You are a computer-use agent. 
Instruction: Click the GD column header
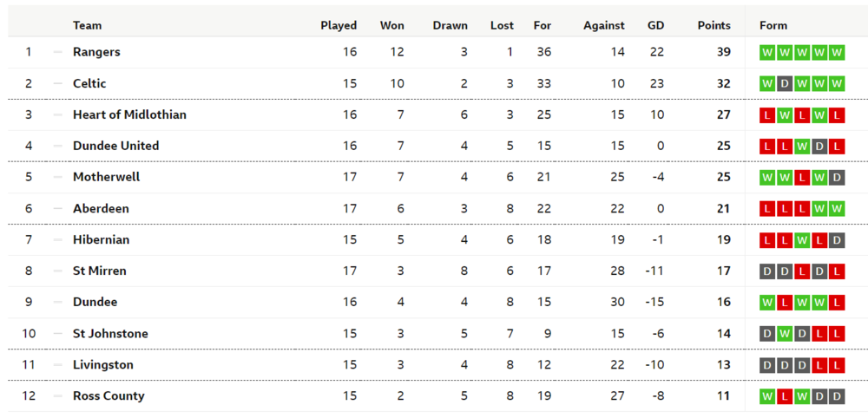point(656,25)
